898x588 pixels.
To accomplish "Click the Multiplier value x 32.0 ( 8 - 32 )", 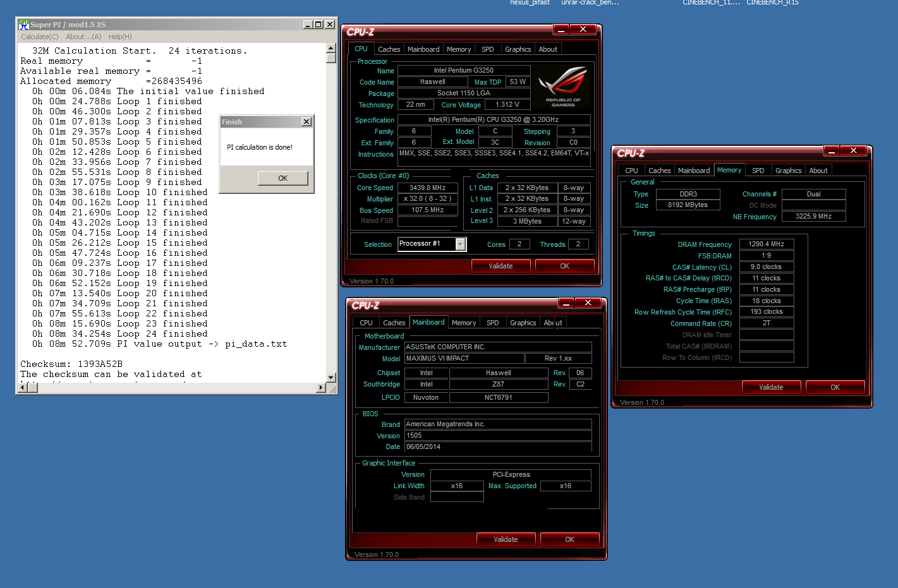I will pos(428,198).
